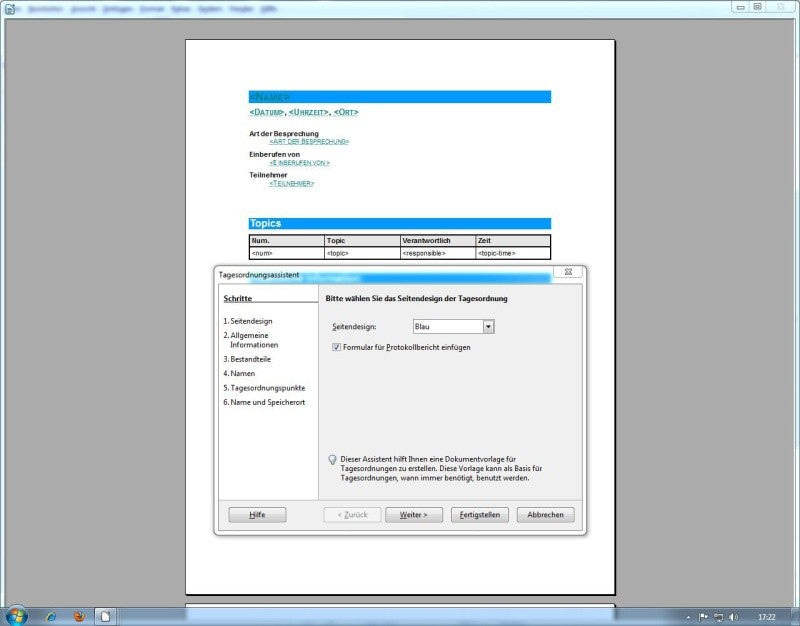The height and width of the screenshot is (626, 800).
Task: Open step 4. Namen
Action: (x=239, y=373)
